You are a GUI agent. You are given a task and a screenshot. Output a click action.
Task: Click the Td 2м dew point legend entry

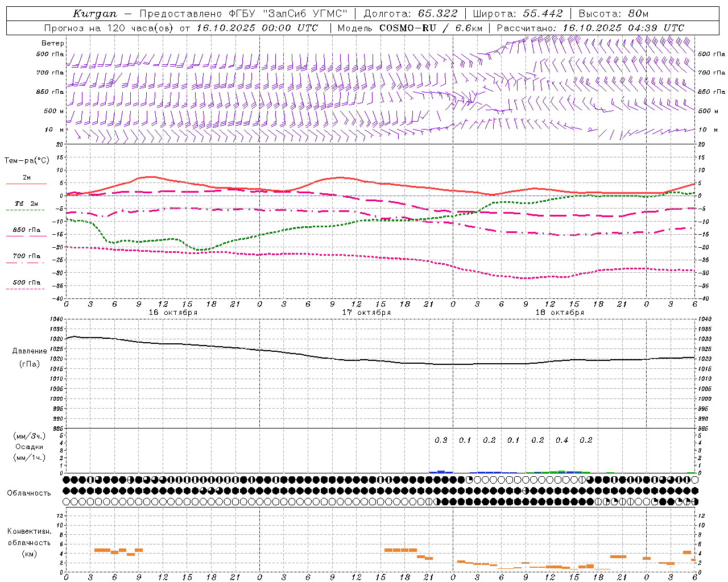(26, 206)
